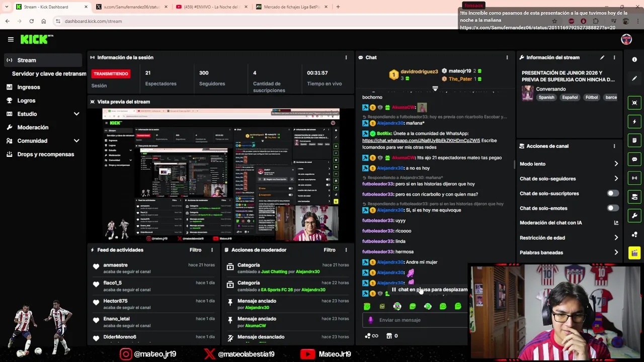Click the green document icon in right toolbar
Image resolution: width=644 pixels, height=362 pixels.
(634, 140)
